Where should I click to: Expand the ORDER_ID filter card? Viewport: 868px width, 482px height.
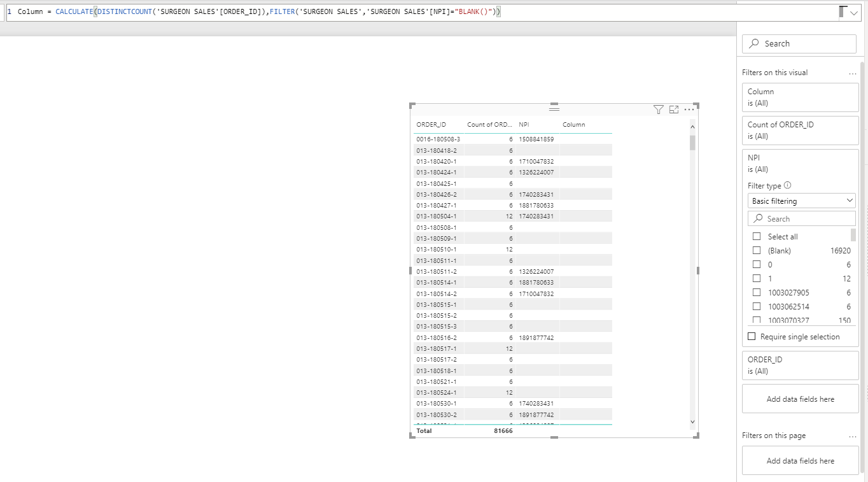[801, 365]
